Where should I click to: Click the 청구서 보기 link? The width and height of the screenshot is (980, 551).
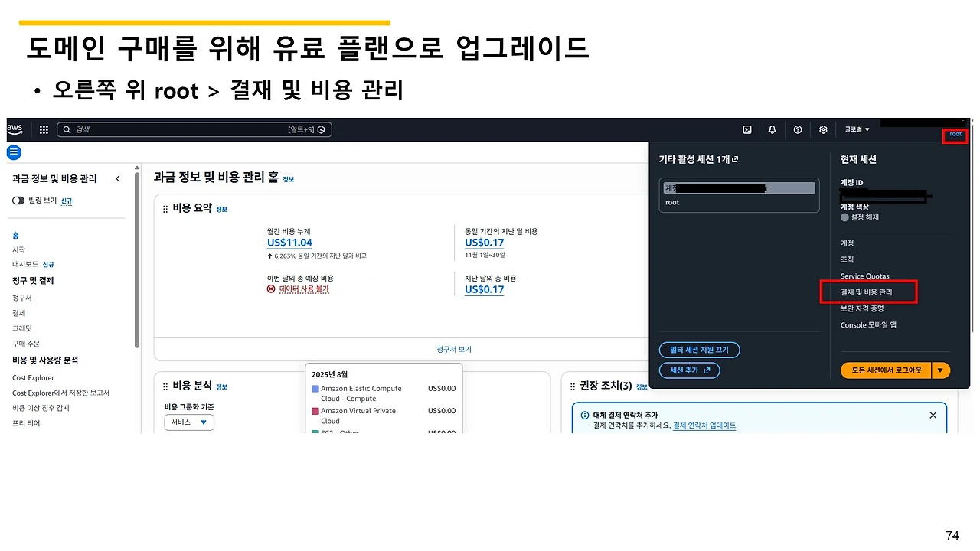tap(454, 347)
